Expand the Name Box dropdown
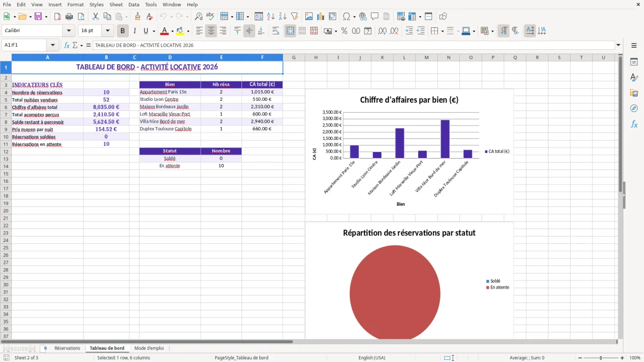The image size is (644, 362). point(53,46)
